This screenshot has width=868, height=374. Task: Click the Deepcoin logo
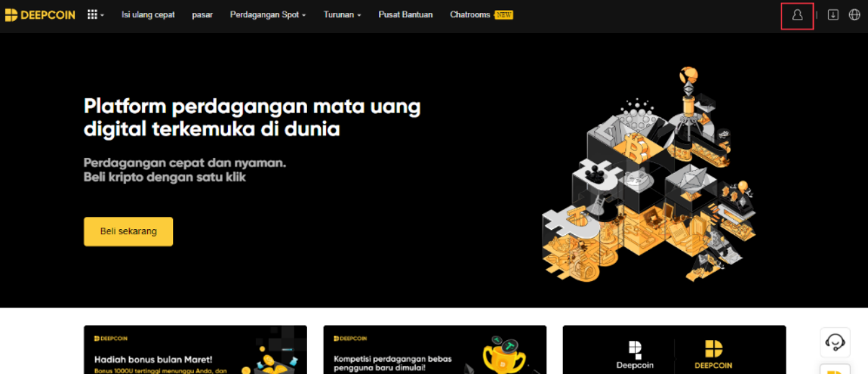[40, 15]
